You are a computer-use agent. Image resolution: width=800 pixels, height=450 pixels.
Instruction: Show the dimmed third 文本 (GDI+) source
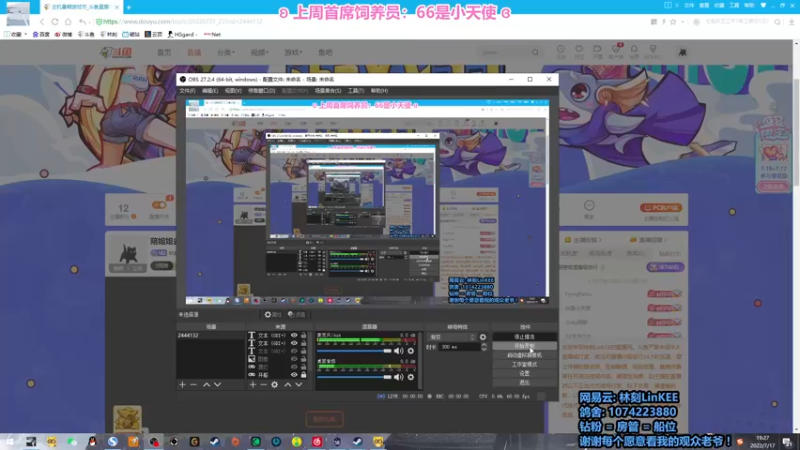tap(294, 351)
